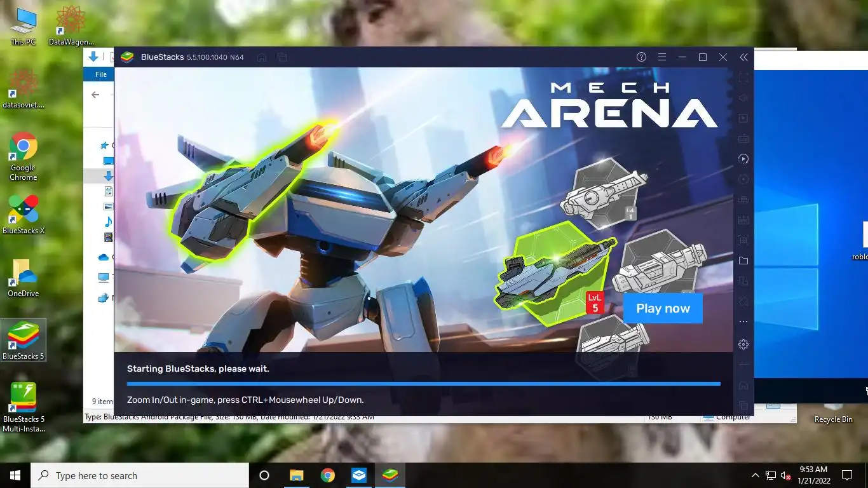Click the BlueStacks logo in the title bar
This screenshot has width=868, height=488.
[x=127, y=57]
